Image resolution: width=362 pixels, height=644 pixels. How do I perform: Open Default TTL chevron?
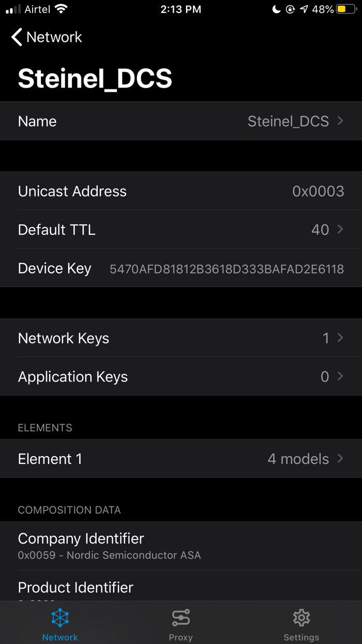tap(340, 229)
